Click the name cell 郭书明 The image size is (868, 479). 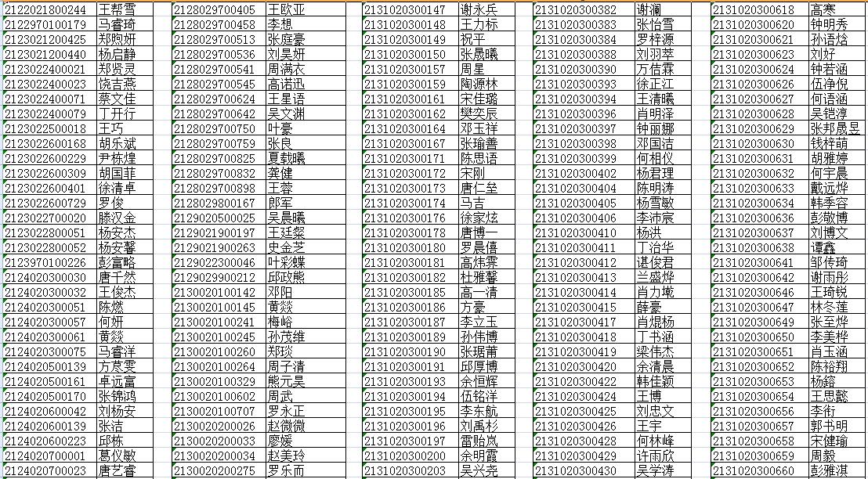point(837,427)
